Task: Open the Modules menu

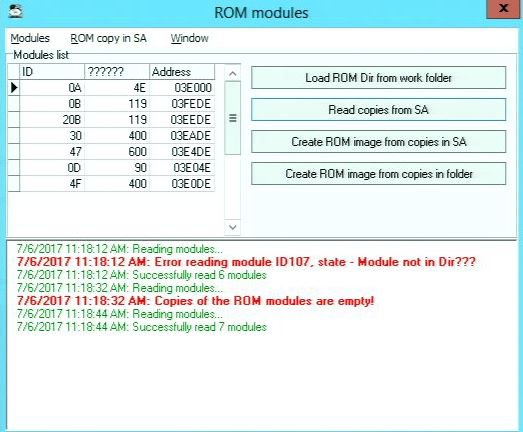Action: tap(30, 38)
